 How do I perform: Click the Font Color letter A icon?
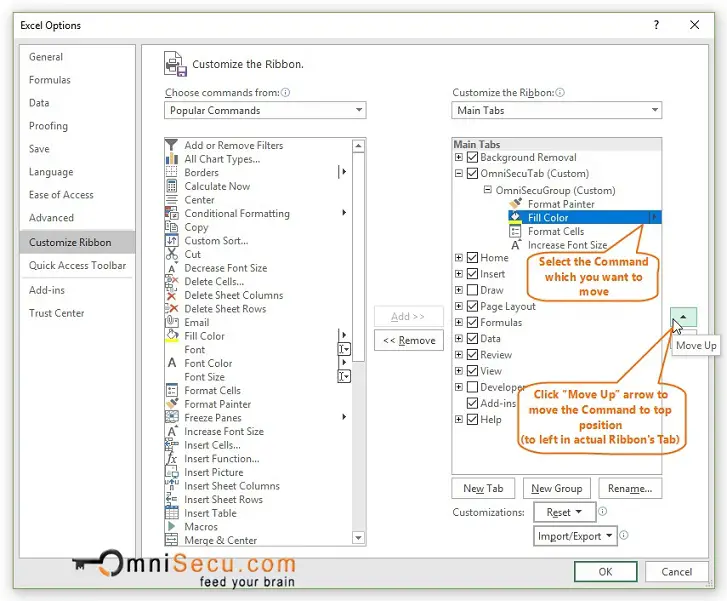[172, 363]
